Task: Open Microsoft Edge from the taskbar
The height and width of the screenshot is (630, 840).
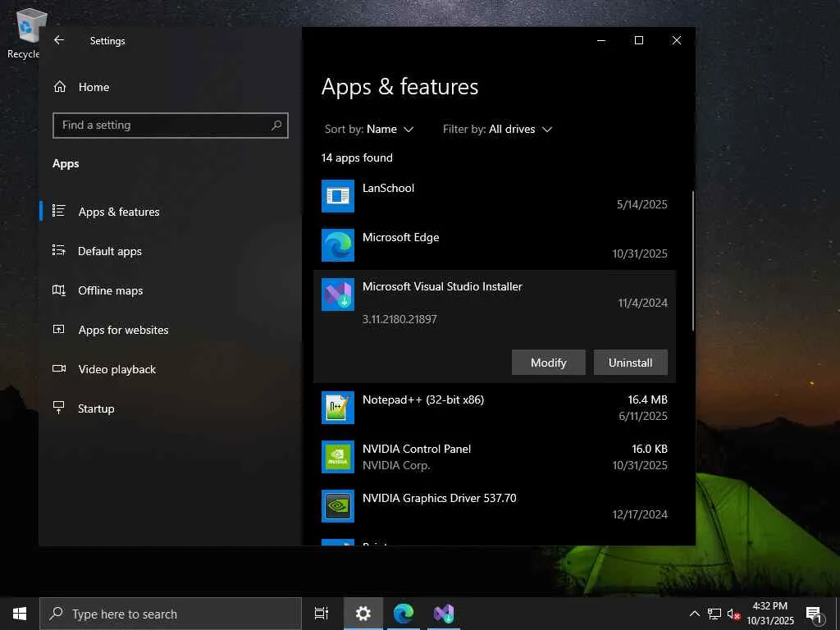Action: pos(404,614)
